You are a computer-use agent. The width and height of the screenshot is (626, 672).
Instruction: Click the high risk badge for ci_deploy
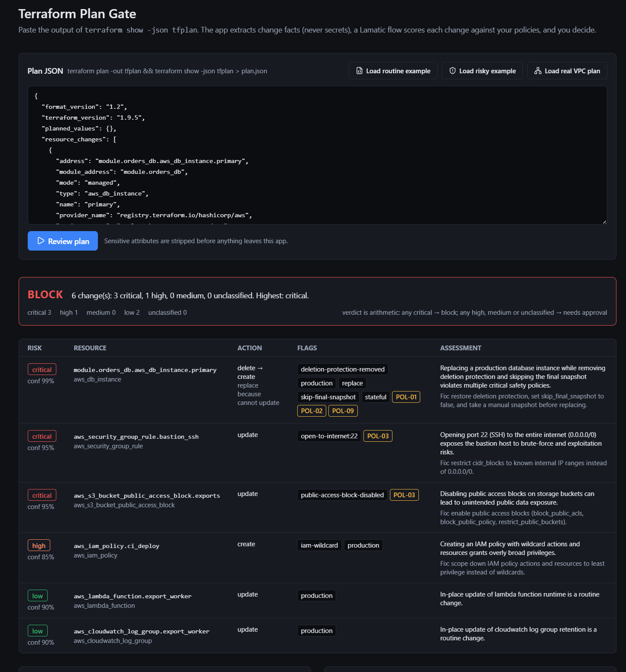click(39, 545)
